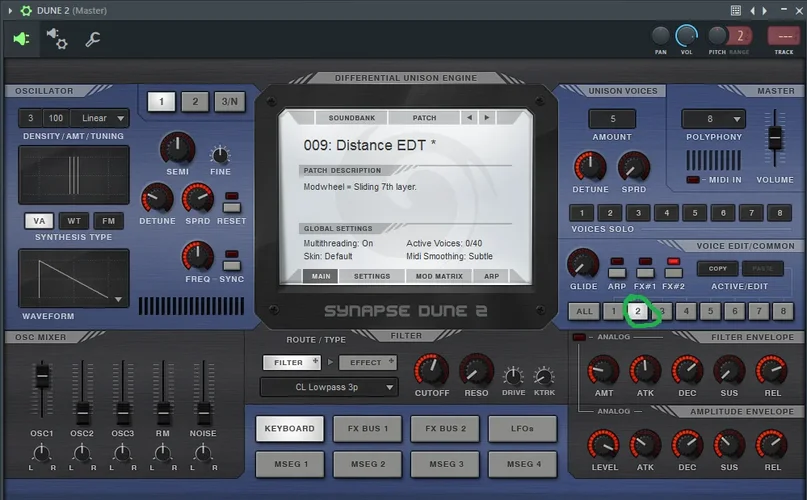This screenshot has height=500, width=807.
Task: Click the green plugin editor plug icon
Action: coord(22,40)
